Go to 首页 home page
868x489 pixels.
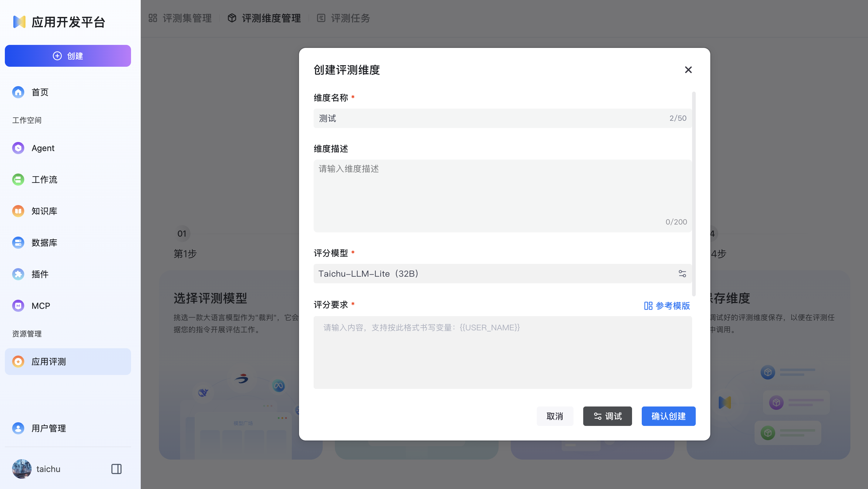coord(40,92)
